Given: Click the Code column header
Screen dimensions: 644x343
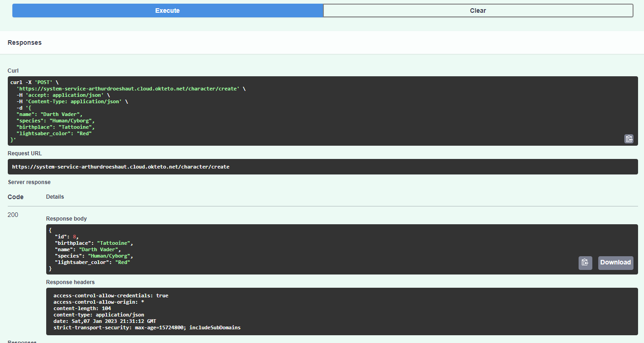Looking at the screenshot, I should (15, 196).
